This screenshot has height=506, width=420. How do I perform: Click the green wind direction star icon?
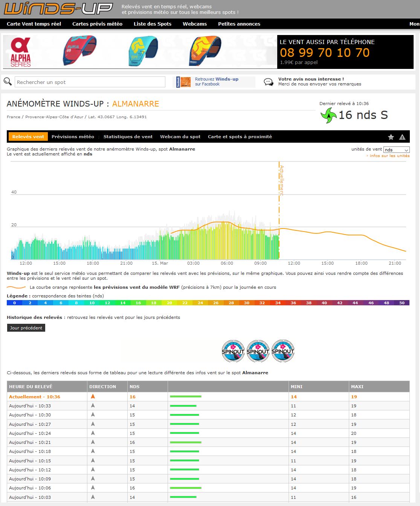tap(328, 115)
